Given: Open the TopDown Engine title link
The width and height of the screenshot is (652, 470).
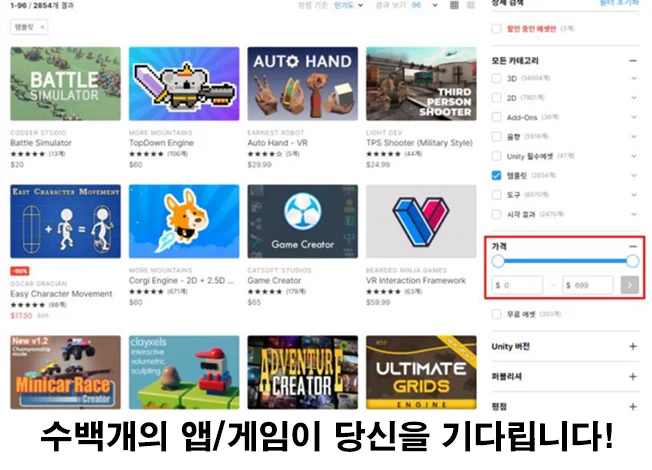Looking at the screenshot, I should [x=161, y=143].
